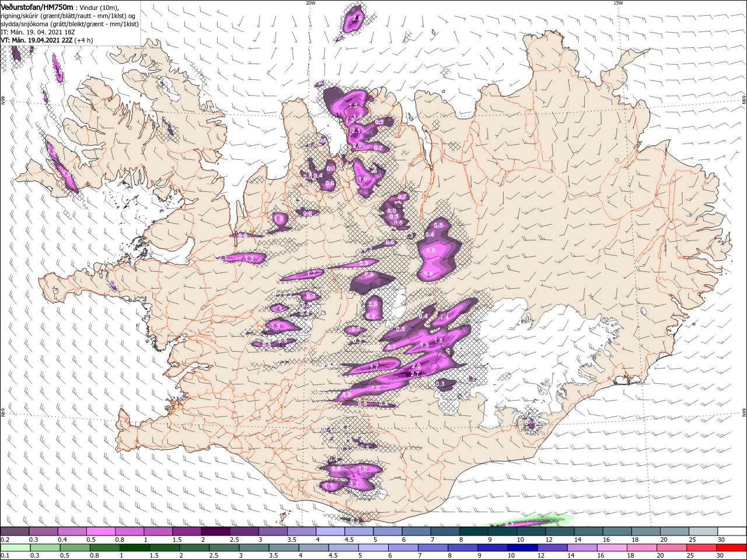
Task: Click the 'VT: Mán. 19.04.2021 22Z (+4 h)' line
Action: (46, 40)
